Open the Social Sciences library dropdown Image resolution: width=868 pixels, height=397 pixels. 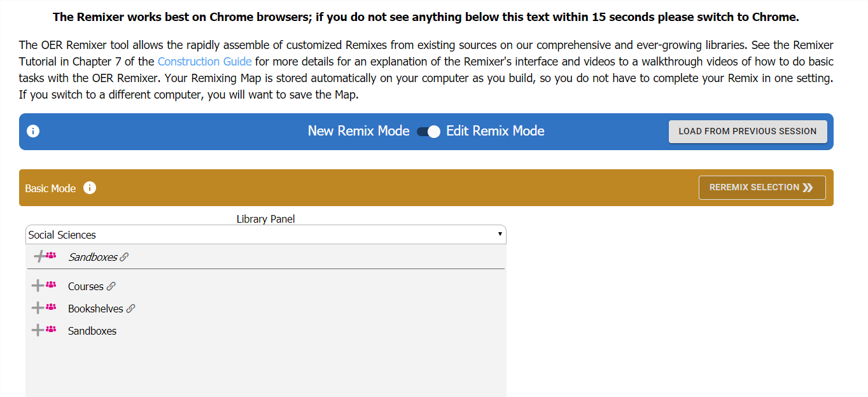(265, 235)
